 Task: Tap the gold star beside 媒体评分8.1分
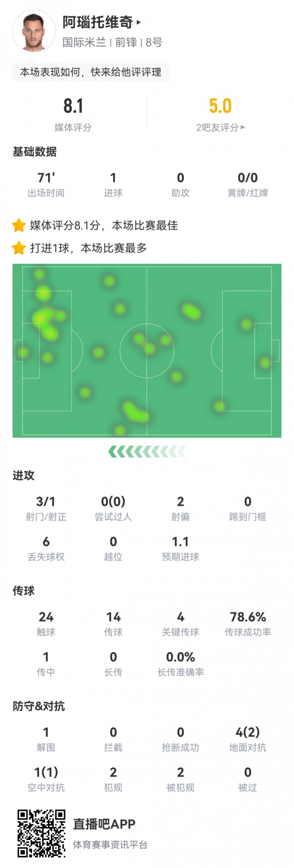[x=18, y=225]
